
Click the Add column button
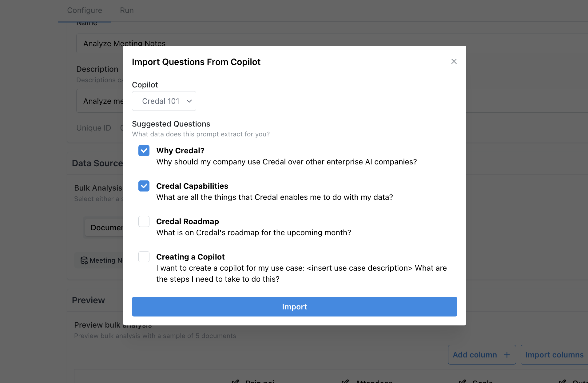475,355
